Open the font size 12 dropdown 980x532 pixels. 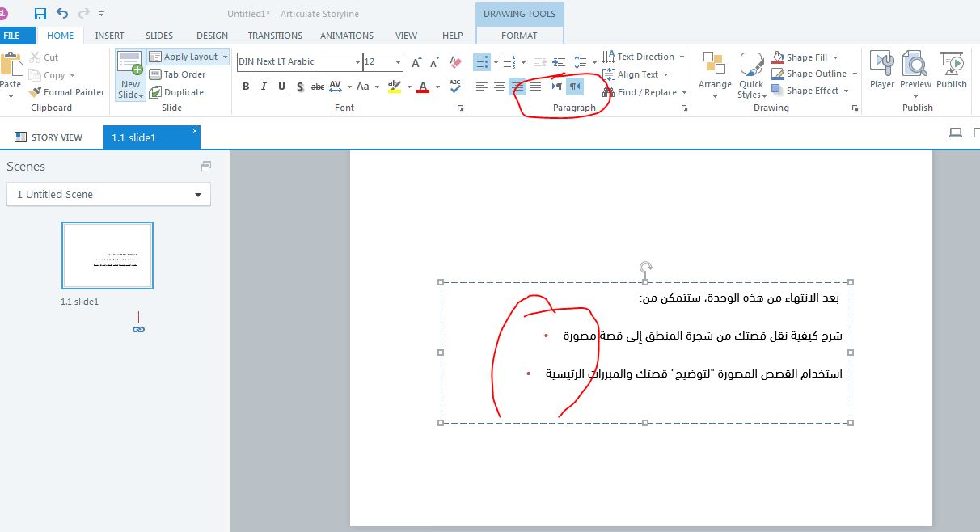pos(398,62)
